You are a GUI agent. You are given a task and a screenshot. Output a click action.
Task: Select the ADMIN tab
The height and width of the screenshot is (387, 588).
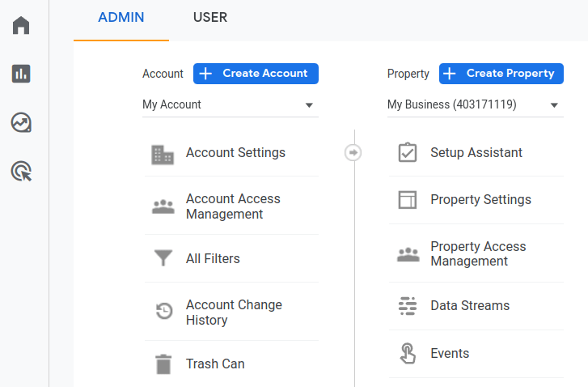tap(121, 18)
